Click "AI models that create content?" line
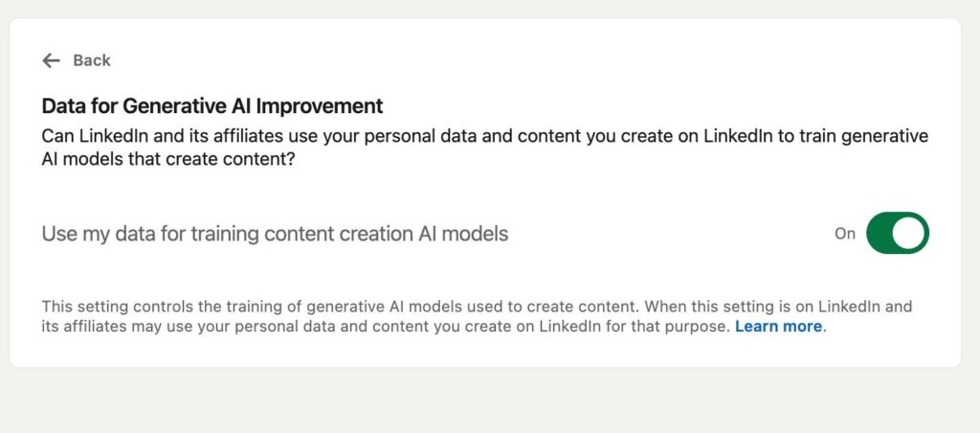Viewport: 980px width, 433px height. [x=167, y=159]
